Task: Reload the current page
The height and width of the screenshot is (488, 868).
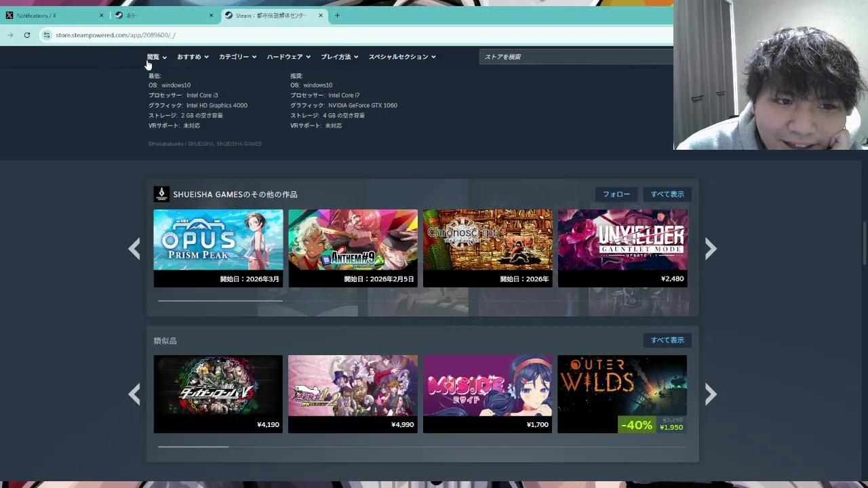Action: [27, 35]
